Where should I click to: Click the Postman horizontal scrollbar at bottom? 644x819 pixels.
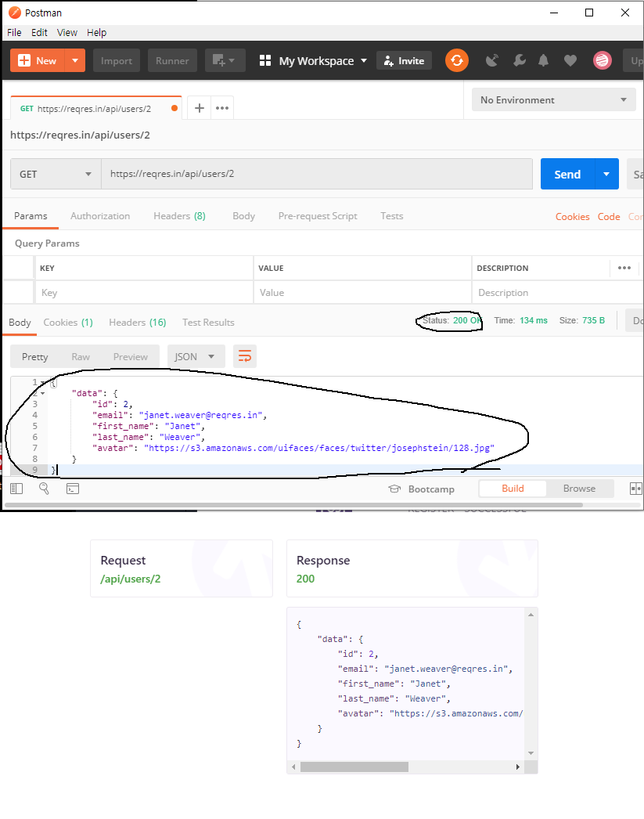[x=293, y=505]
